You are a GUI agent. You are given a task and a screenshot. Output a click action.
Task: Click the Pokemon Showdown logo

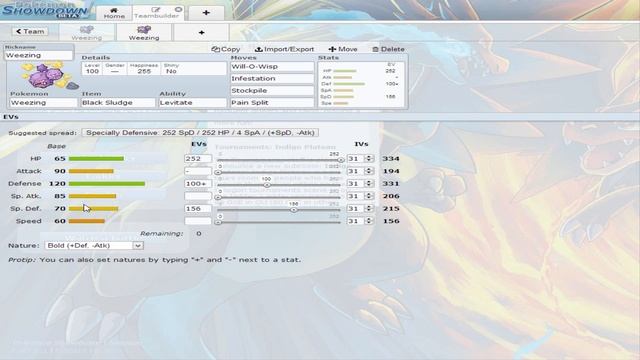point(45,10)
